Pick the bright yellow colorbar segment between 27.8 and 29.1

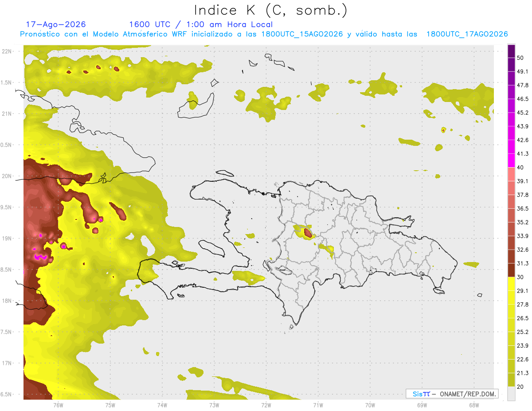(x=511, y=298)
